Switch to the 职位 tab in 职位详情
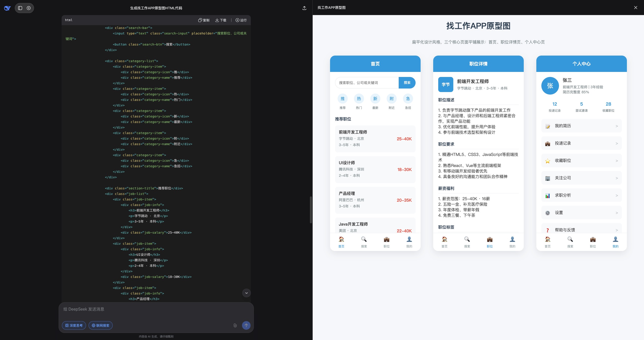Image resolution: width=644 pixels, height=340 pixels. [x=489, y=241]
